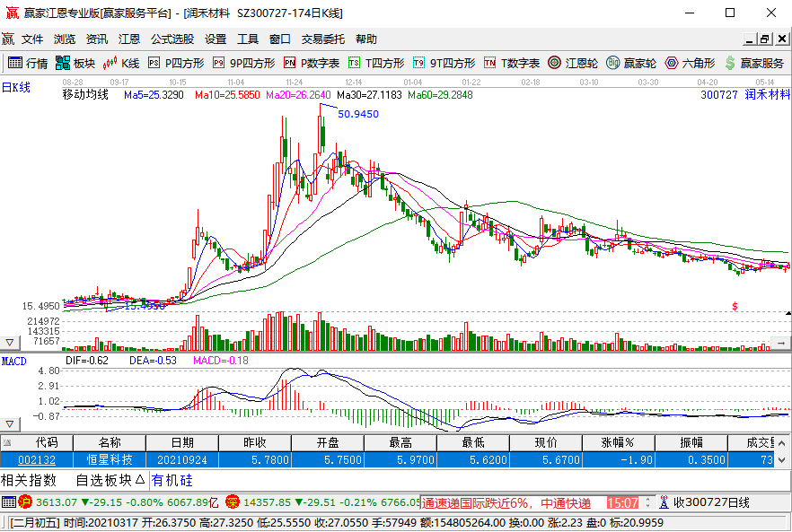This screenshot has height=532, width=792.
Task: Click the Ma60=29.2848 moving average label
Action: 440,95
